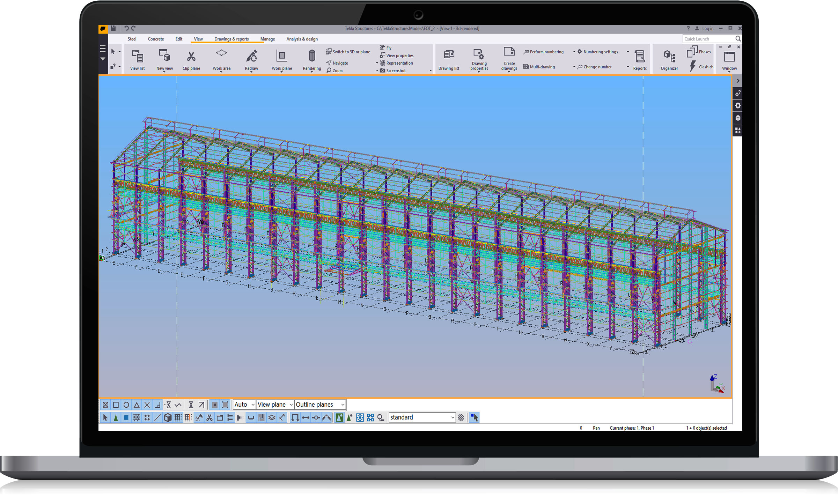Click the Log in link
The height and width of the screenshot is (504, 838).
coord(707,29)
